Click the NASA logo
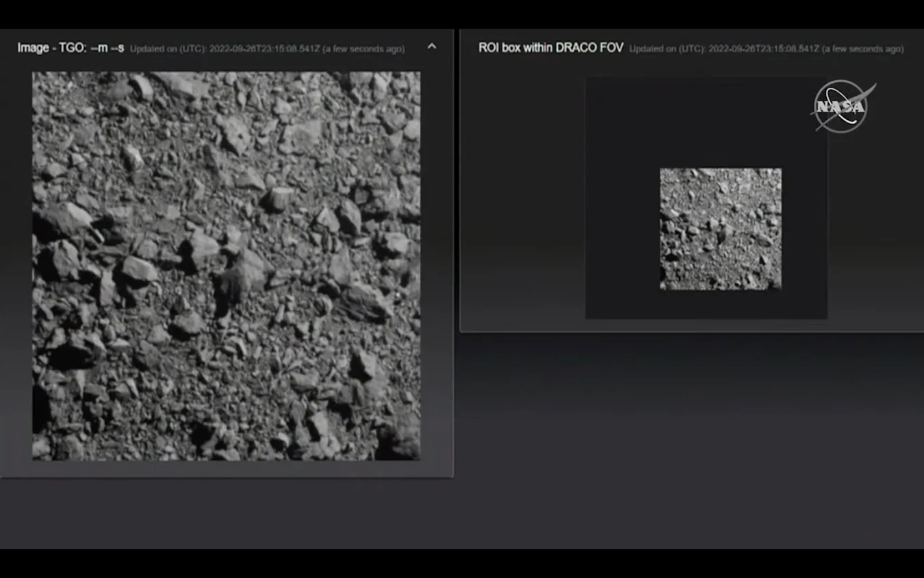 [842, 106]
